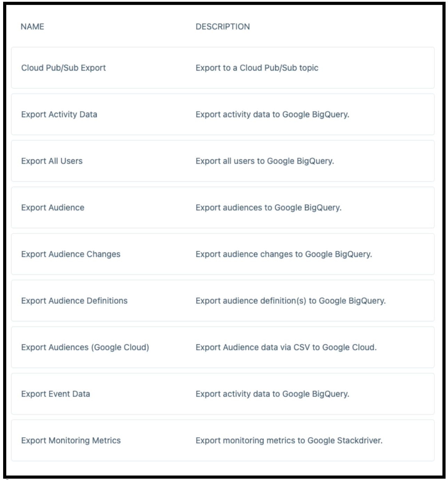
Task: Click the Export Event Data name
Action: pyautogui.click(x=55, y=394)
